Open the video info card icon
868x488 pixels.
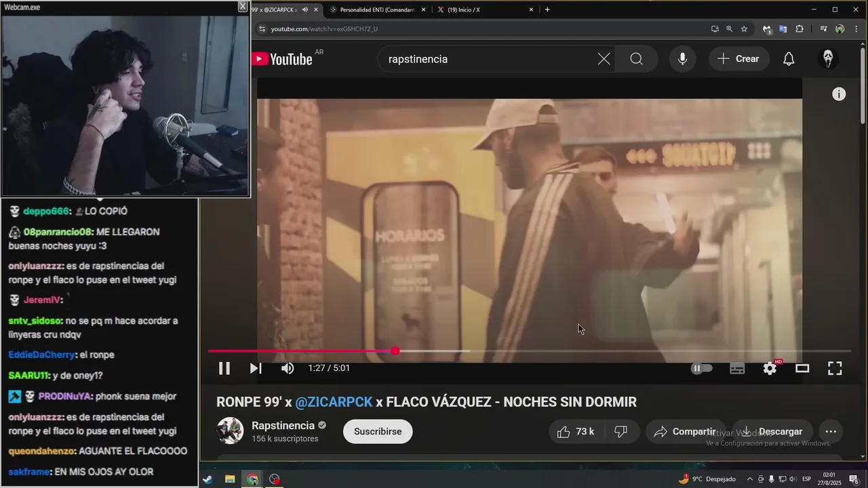839,94
